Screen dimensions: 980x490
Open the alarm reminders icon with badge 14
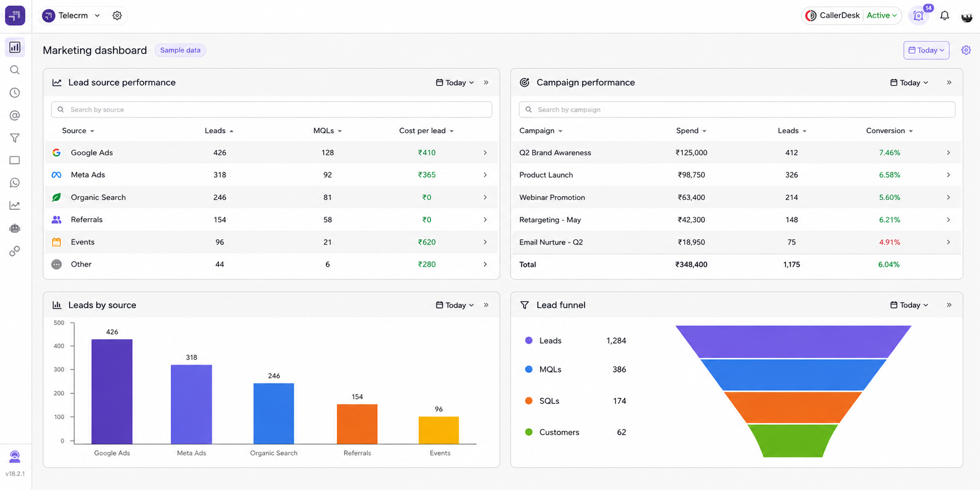(919, 15)
